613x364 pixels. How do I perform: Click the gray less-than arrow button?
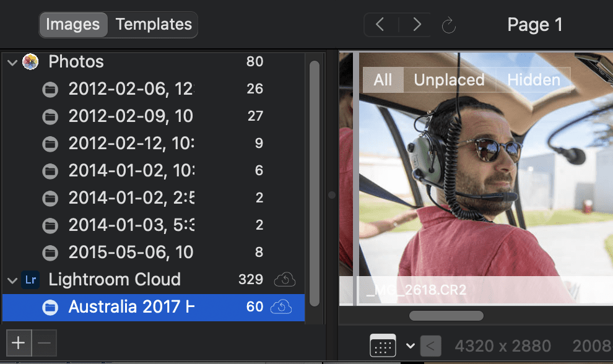pos(430,345)
